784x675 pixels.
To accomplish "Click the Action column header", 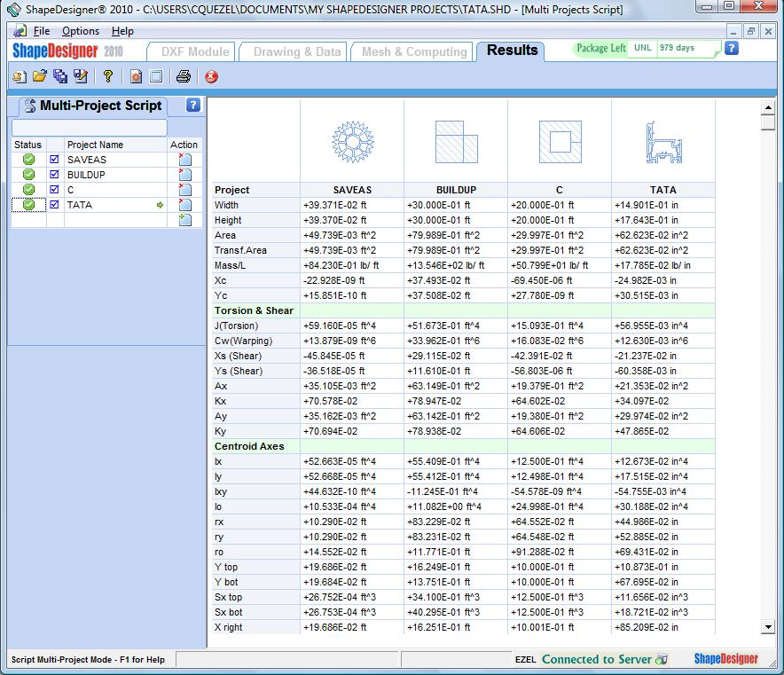I will click(184, 145).
